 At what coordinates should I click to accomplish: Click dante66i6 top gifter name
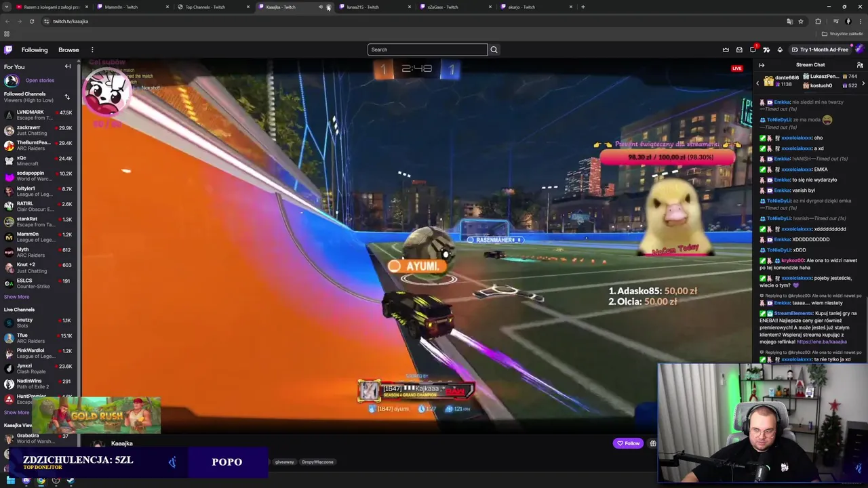coord(787,77)
